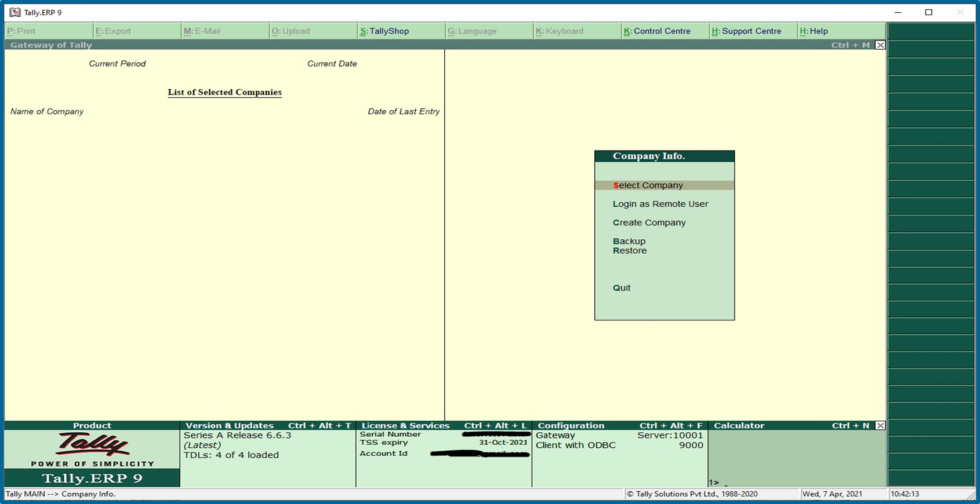Choose Login as Remote User

coord(660,204)
